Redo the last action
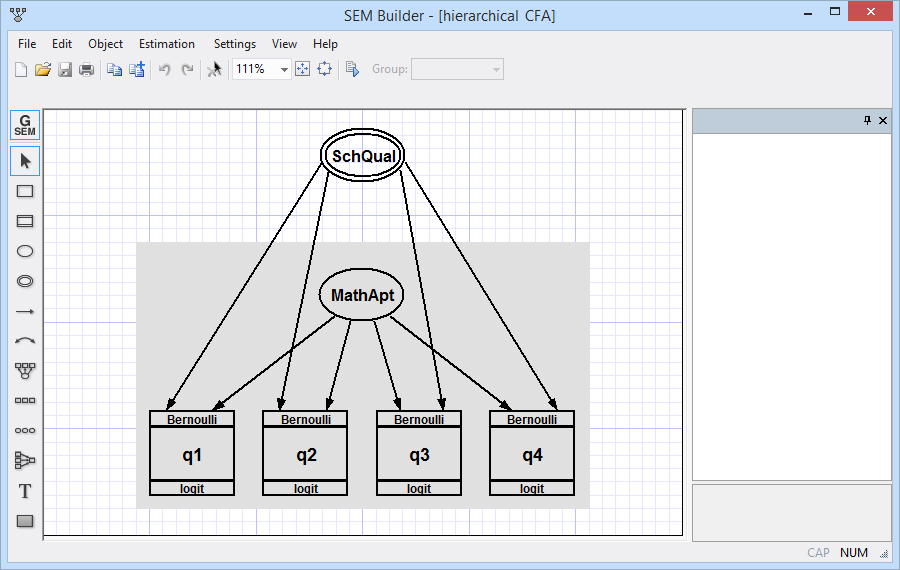 tap(187, 69)
